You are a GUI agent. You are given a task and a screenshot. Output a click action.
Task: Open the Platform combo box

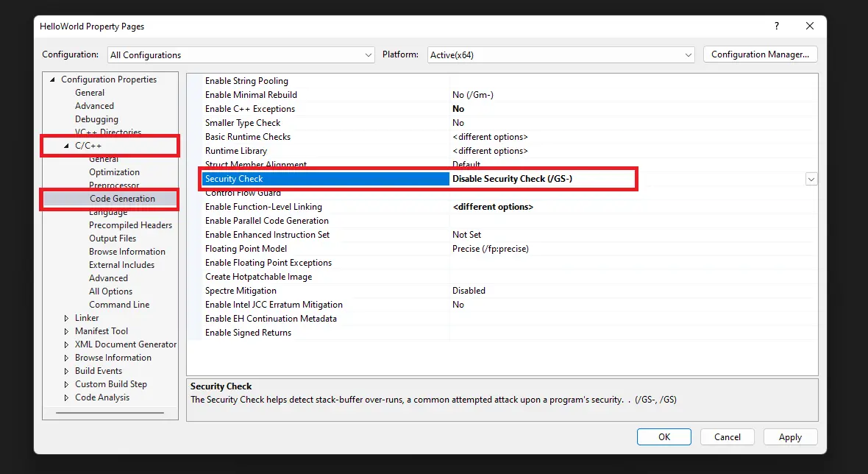pyautogui.click(x=561, y=54)
